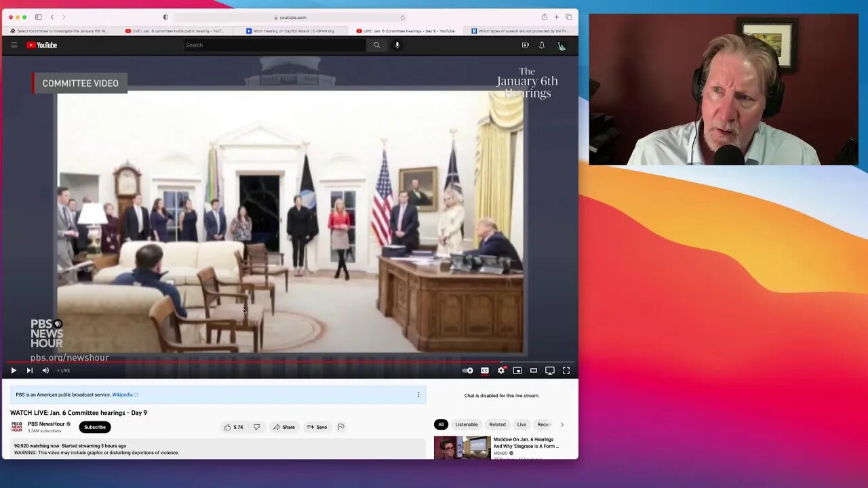The height and width of the screenshot is (488, 868).
Task: Enable miniplayer mode
Action: (x=517, y=371)
